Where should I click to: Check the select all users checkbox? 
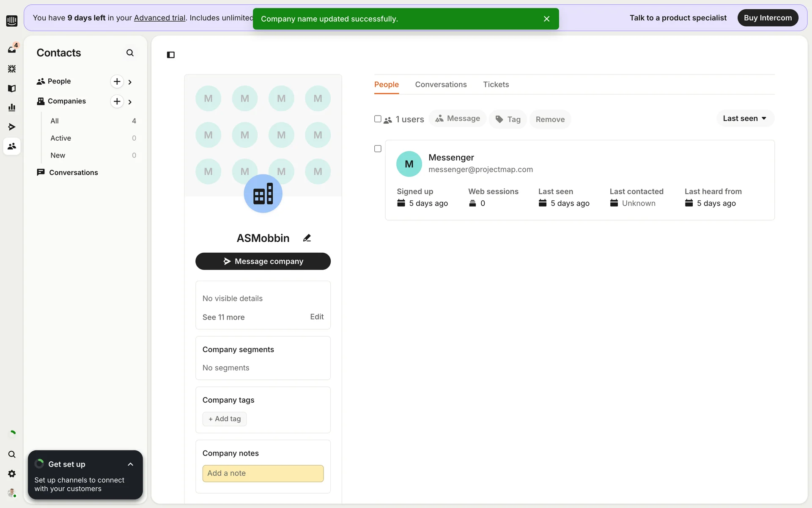(378, 119)
